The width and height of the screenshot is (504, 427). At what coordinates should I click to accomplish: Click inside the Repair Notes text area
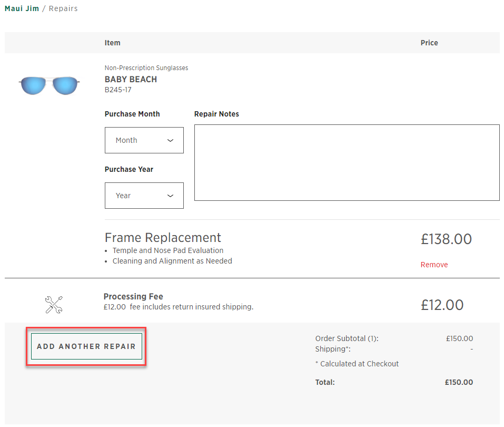tap(347, 162)
